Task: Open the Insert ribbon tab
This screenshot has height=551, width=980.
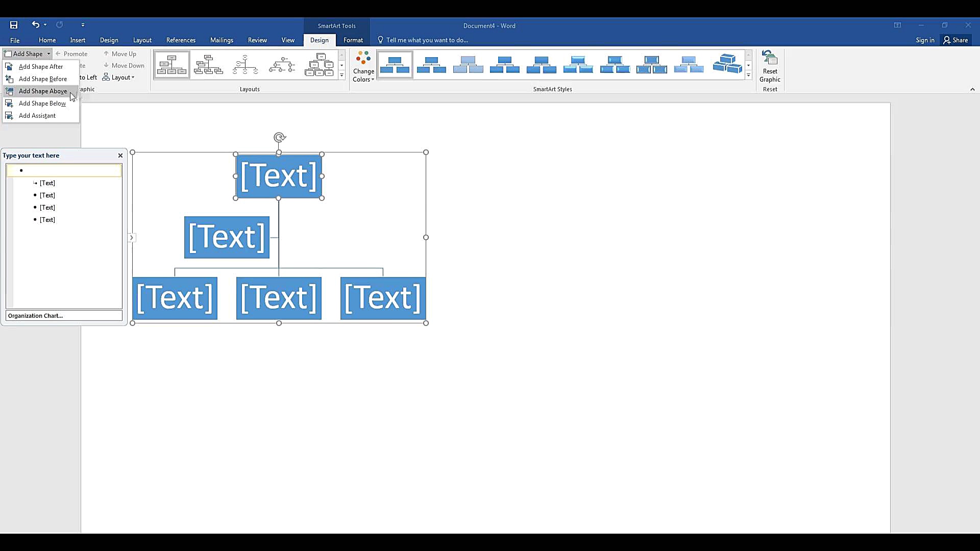Action: (x=78, y=40)
